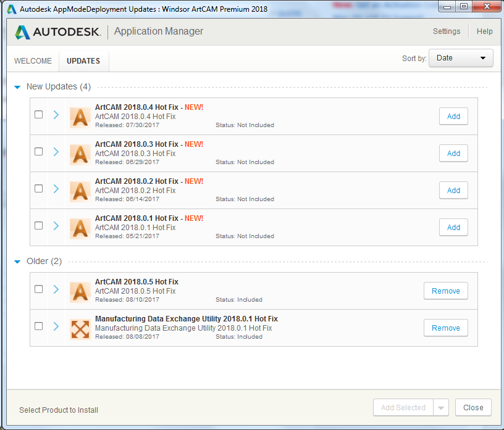This screenshot has width=504, height=430.
Task: Check the Manufacturing Data Exchange Utility checkbox
Action: point(38,326)
